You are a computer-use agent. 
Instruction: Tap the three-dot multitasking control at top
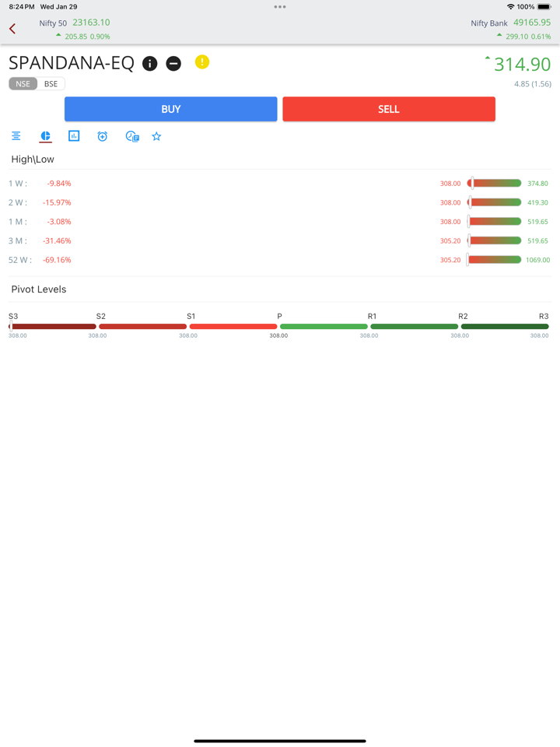(x=280, y=7)
